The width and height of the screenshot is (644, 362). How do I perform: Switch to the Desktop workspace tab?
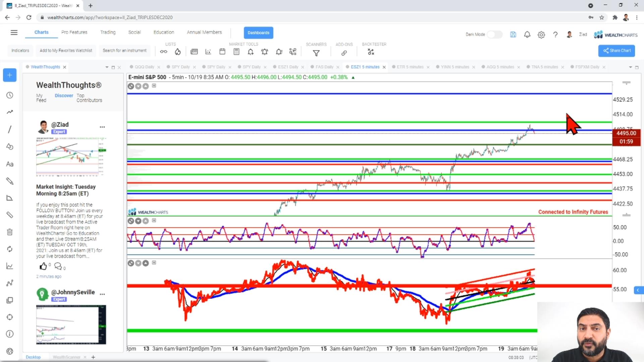33,357
